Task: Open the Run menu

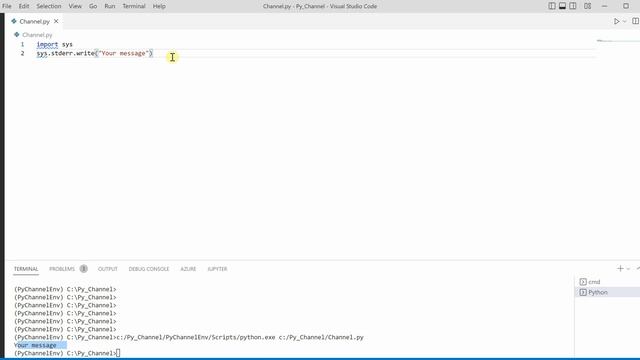Action: tap(110, 6)
